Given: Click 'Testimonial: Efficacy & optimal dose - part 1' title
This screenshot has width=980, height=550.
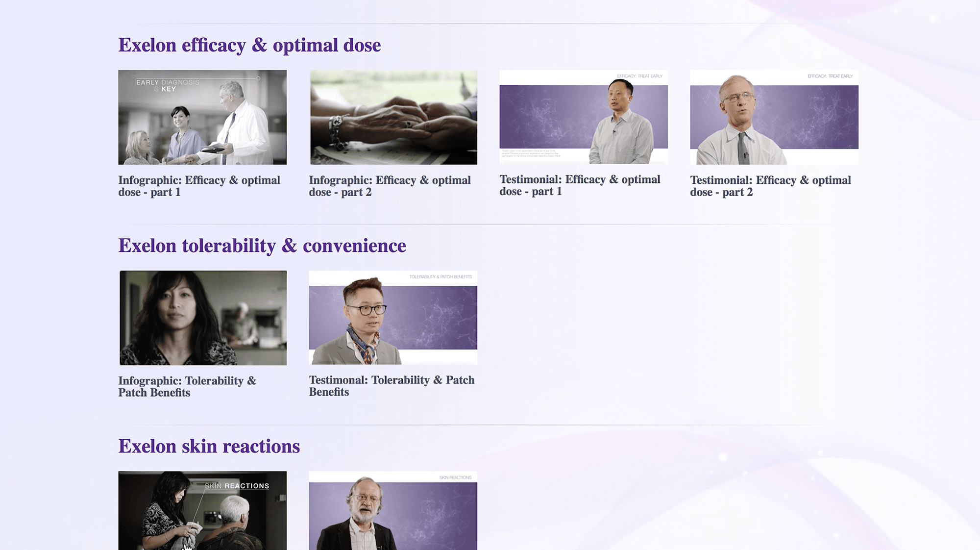Looking at the screenshot, I should click(x=580, y=186).
